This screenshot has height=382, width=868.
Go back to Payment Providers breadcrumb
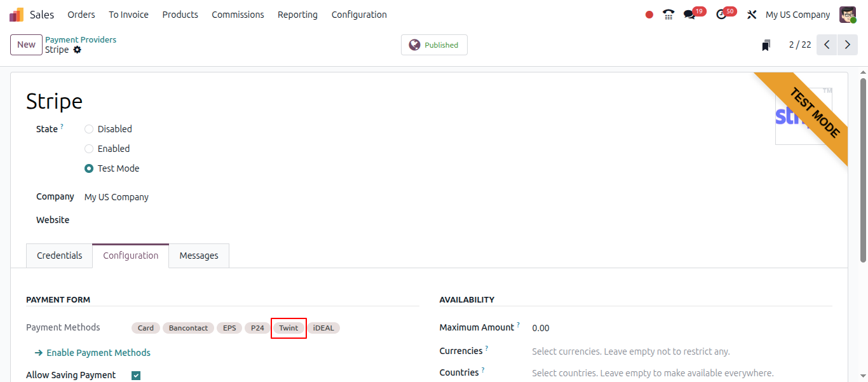pyautogui.click(x=81, y=39)
